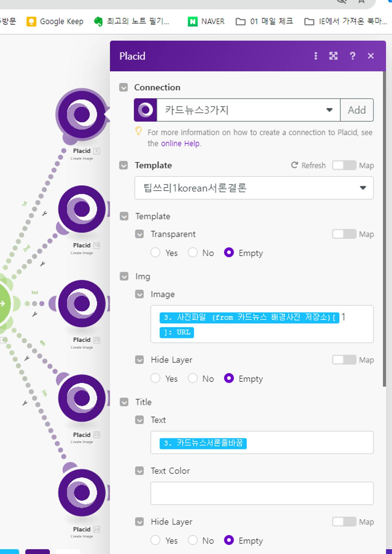Open the 01 매일 체크 bookmark folder
Viewport: 392px width, 554px height.
[265, 21]
